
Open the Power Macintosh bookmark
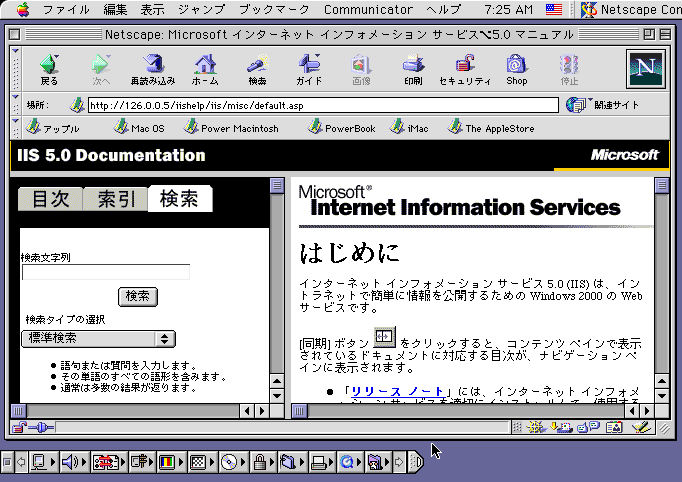click(x=231, y=128)
